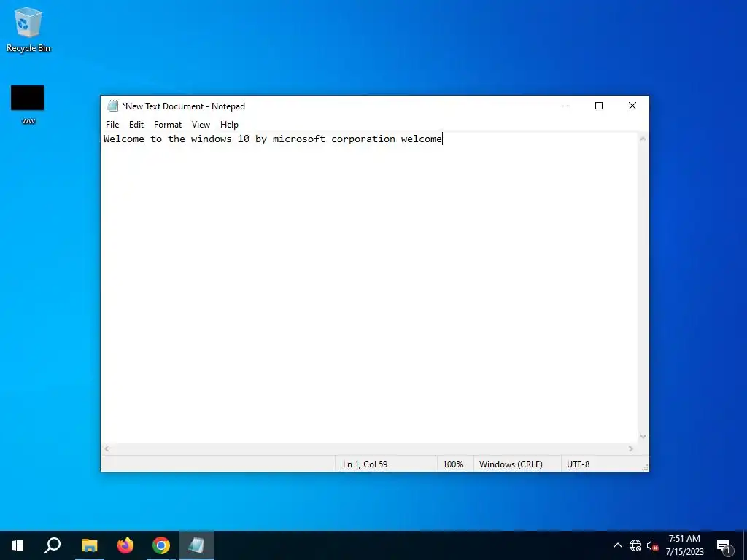Click the word 'corporation' in the document
Viewport: 747px width, 560px height.
363,139
